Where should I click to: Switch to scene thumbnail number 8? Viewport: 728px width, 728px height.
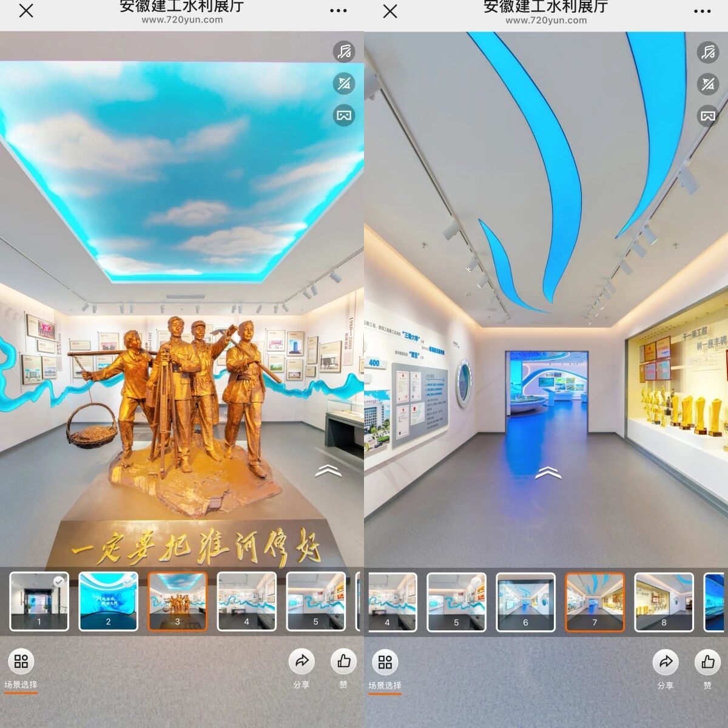click(x=664, y=602)
